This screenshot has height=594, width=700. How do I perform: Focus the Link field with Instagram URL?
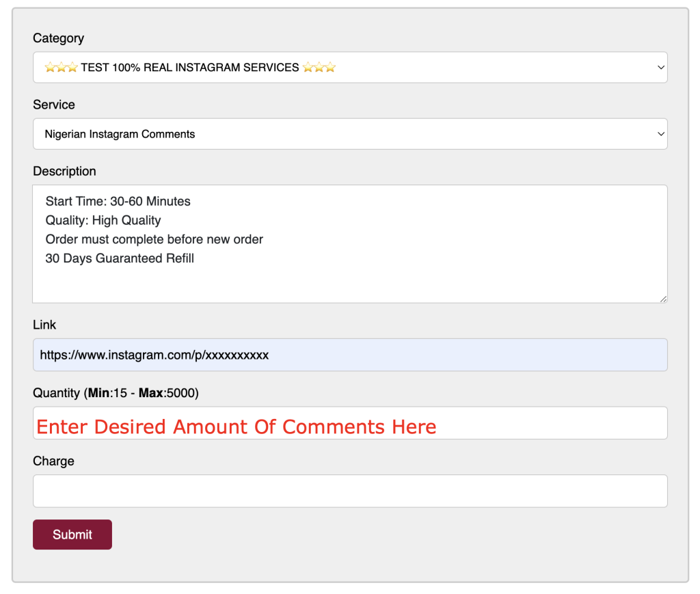pyautogui.click(x=350, y=355)
